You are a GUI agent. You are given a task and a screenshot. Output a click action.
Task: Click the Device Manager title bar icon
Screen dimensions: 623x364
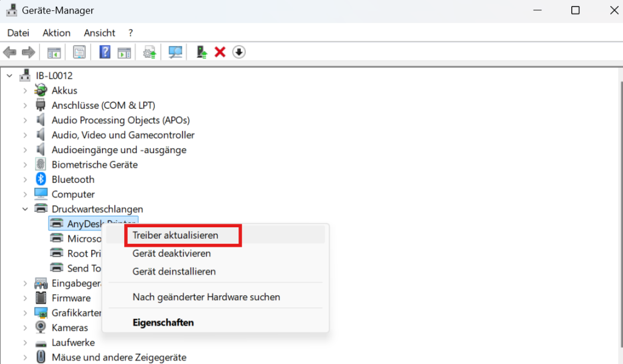click(x=12, y=10)
